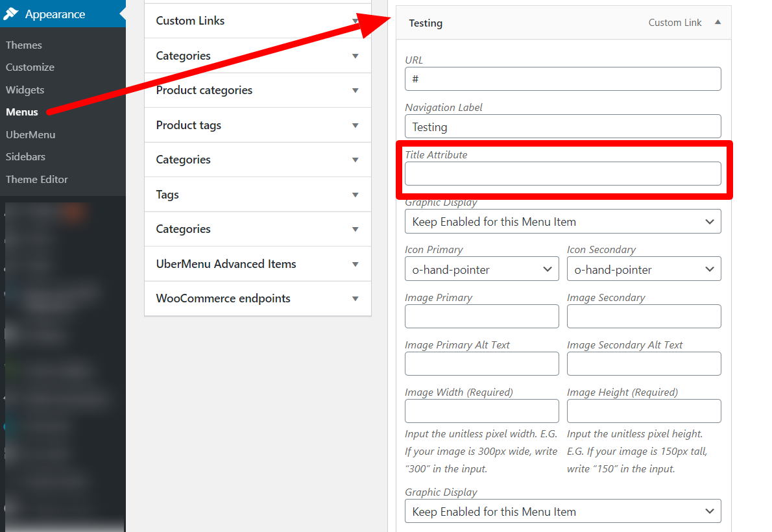Open the Customize link
This screenshot has height=532, width=772.
pos(30,67)
